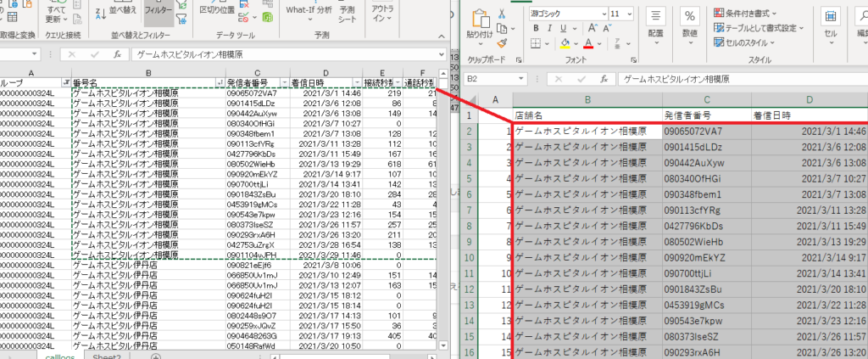Expand the アウトライン dropdown
This screenshot has width=868, height=359.
coord(383,14)
